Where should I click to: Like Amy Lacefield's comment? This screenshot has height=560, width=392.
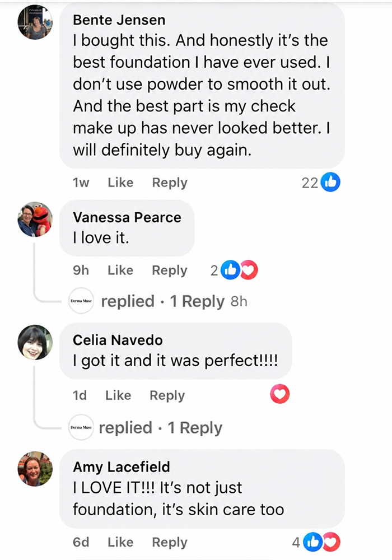(120, 542)
